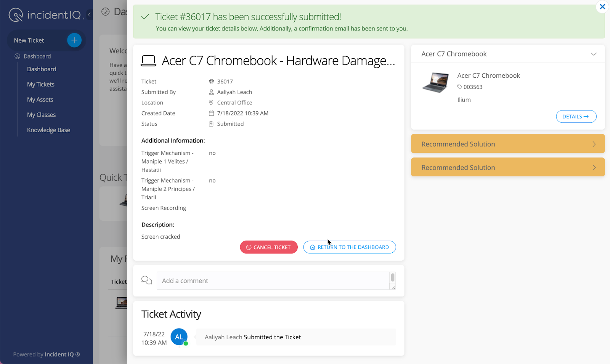Click the New Ticket button label
This screenshot has width=610, height=364.
point(29,40)
